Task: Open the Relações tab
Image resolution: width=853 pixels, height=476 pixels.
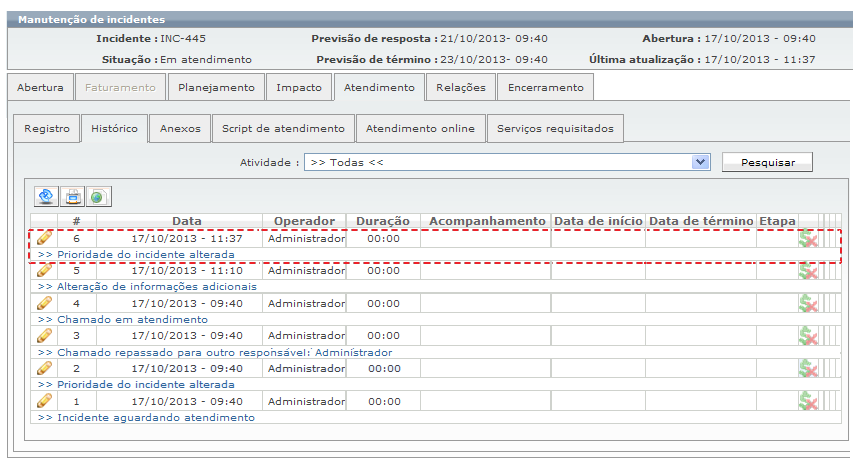Action: click(461, 88)
